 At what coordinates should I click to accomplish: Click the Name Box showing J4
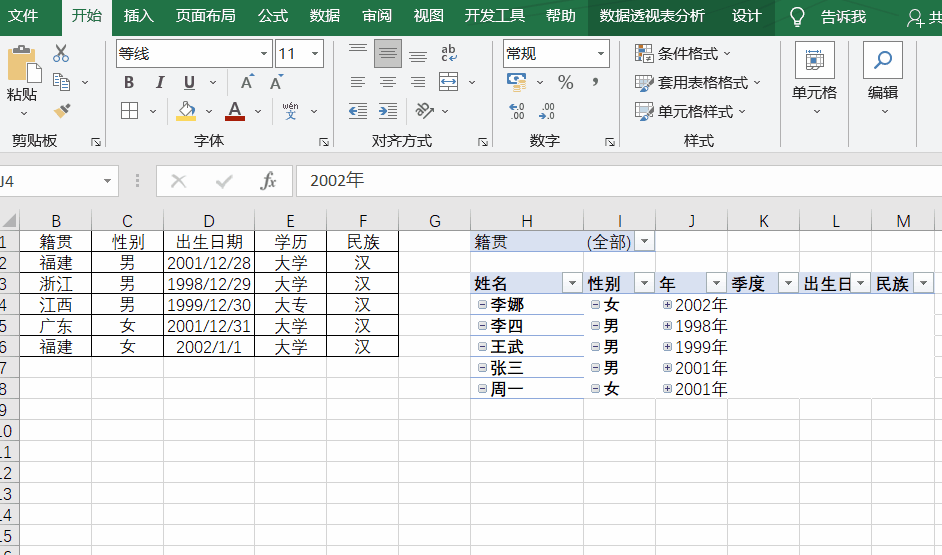pyautogui.click(x=57, y=181)
